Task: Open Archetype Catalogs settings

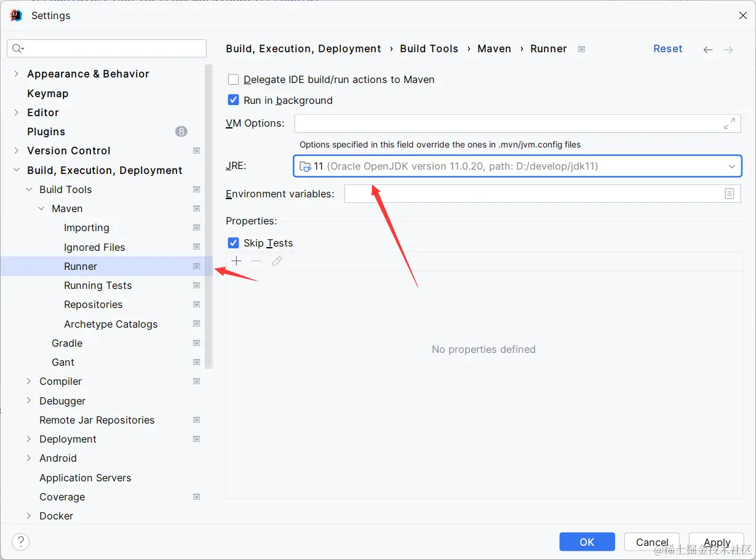Action: (x=111, y=324)
